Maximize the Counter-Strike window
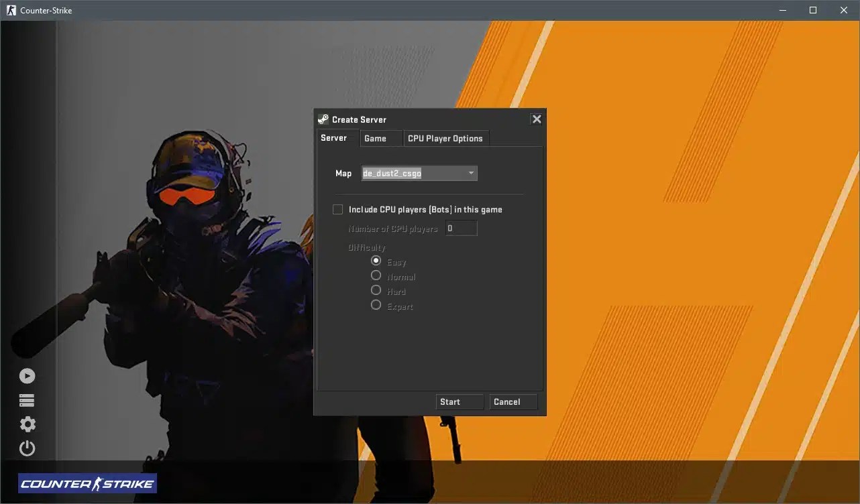Screen dimensions: 860x504 (x=813, y=10)
